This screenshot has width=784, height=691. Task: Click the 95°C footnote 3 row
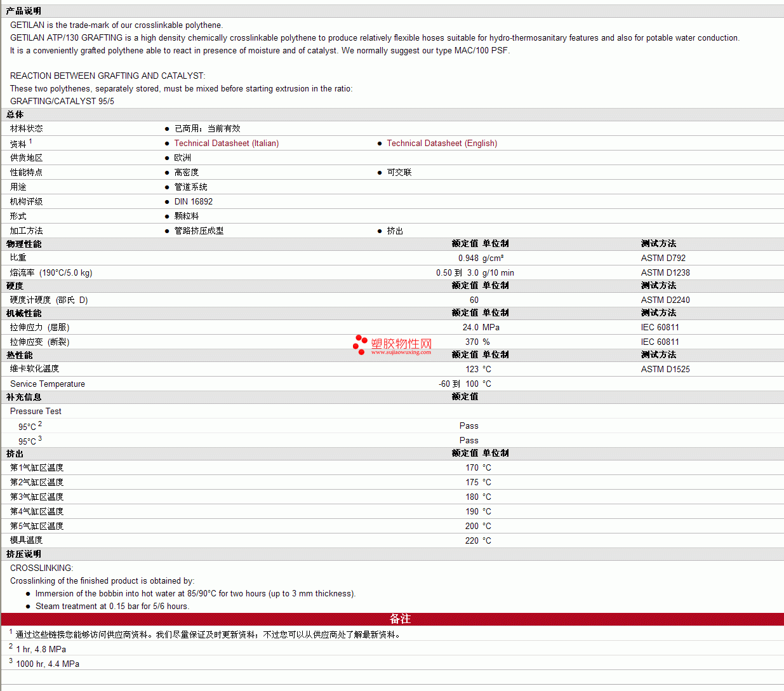[392, 440]
